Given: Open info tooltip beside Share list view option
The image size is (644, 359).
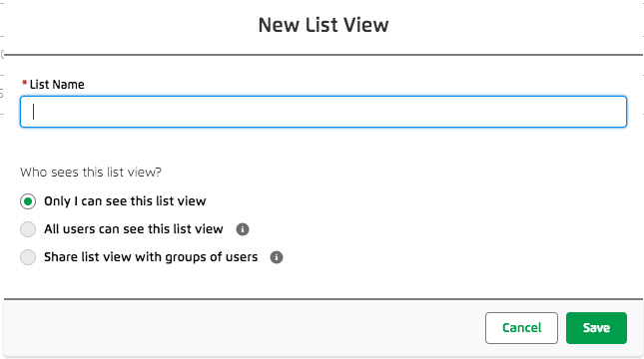Looking at the screenshot, I should tap(277, 257).
